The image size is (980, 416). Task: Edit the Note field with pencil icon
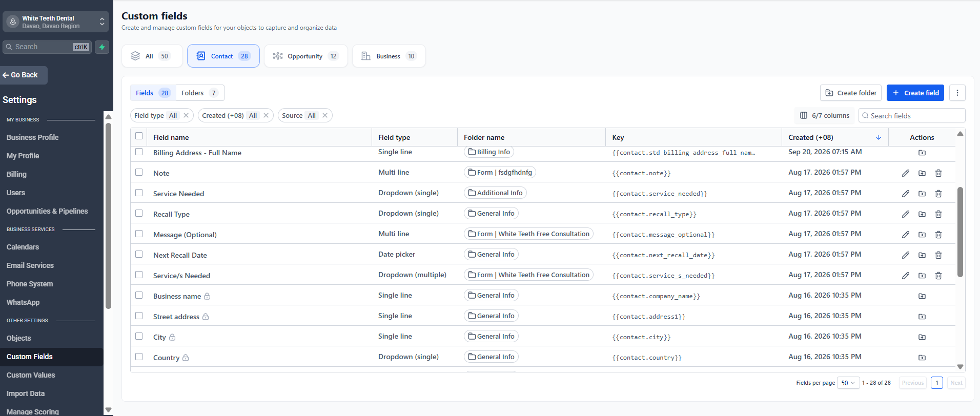(906, 173)
